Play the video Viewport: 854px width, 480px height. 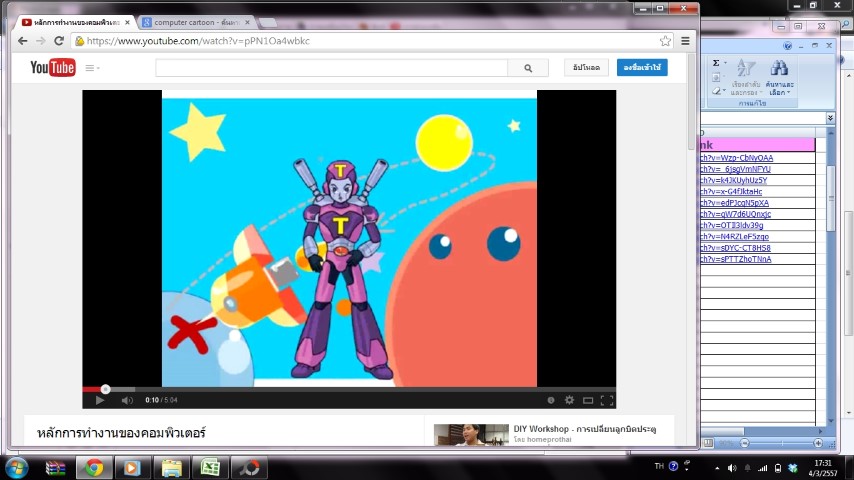coord(100,400)
